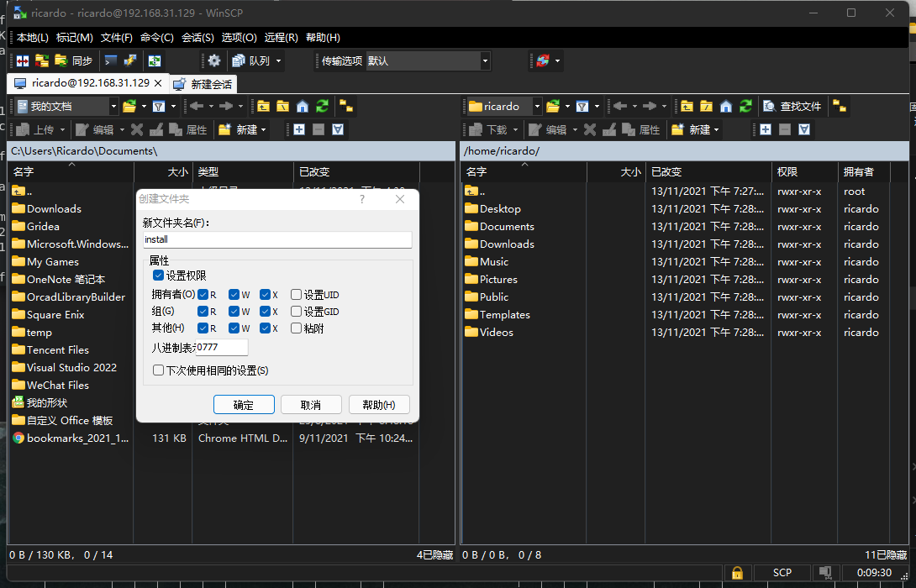
Task: Expand the 传输选项 默认 dropdown
Action: [x=485, y=60]
